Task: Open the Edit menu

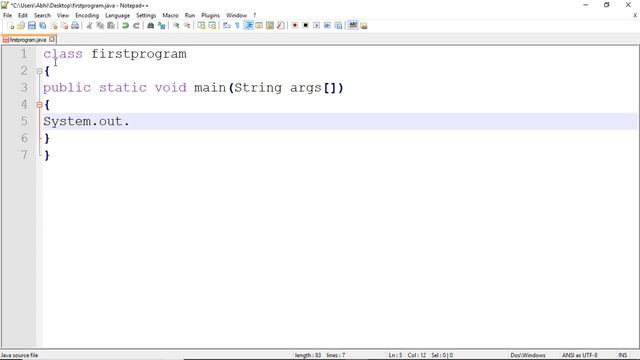Action: point(23,16)
